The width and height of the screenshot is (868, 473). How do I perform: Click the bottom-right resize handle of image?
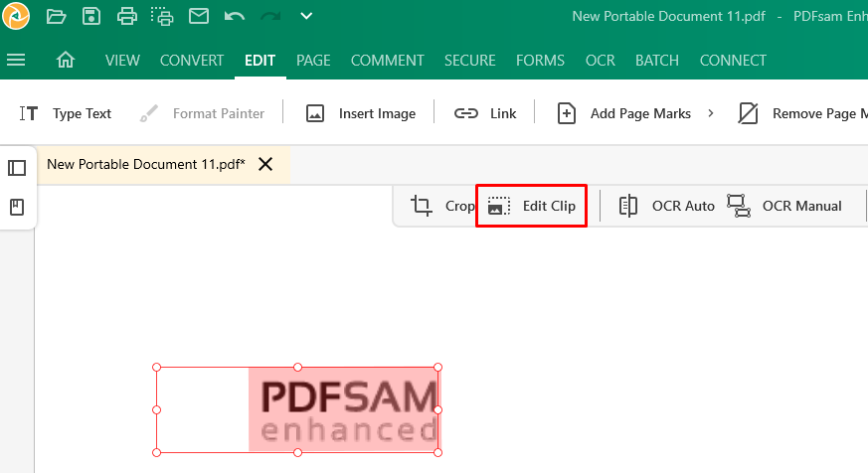point(437,452)
